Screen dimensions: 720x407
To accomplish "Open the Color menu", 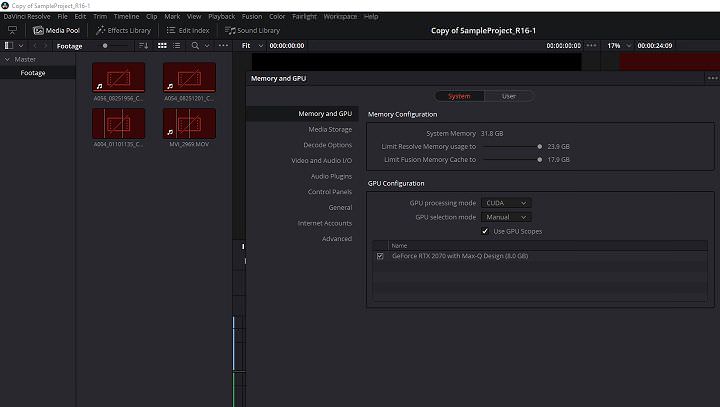I will (x=277, y=17).
